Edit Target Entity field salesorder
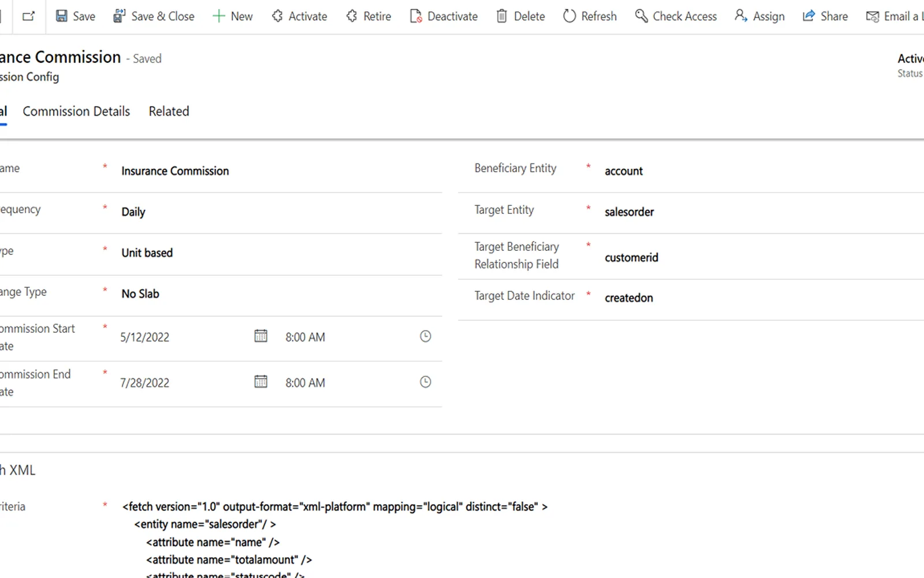This screenshot has height=578, width=924. [762, 212]
